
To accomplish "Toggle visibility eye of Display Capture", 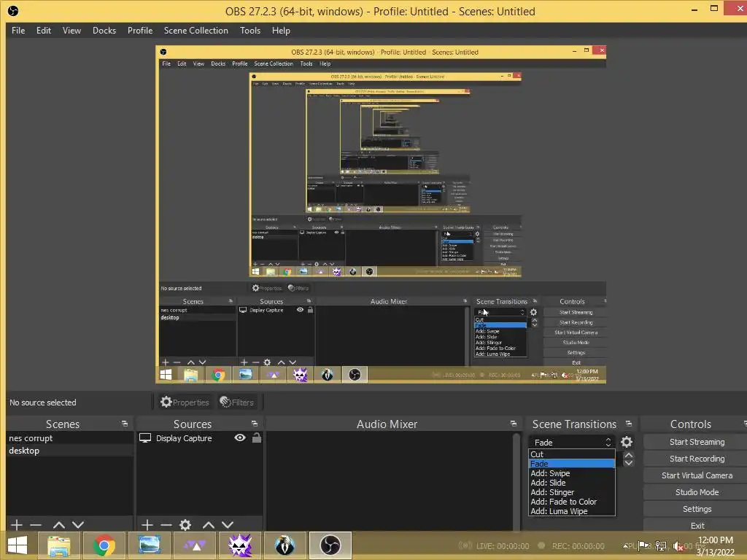I will tap(240, 437).
